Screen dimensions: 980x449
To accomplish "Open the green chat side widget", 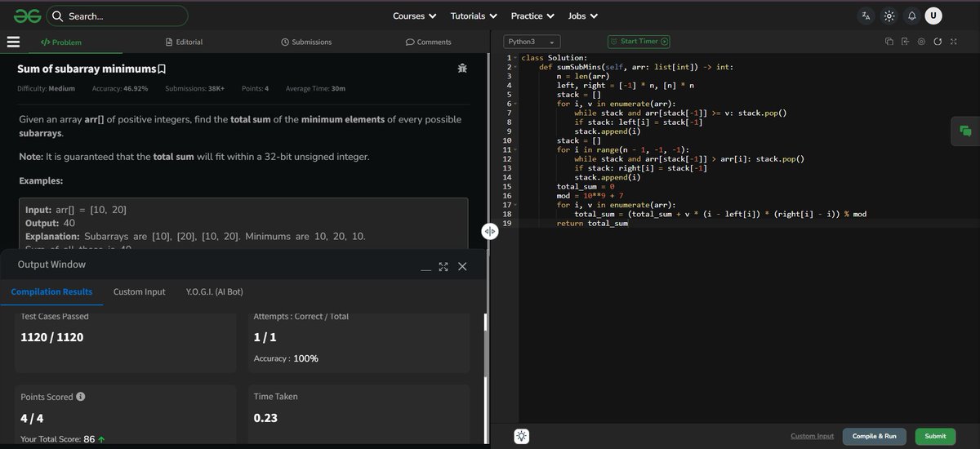I will tap(965, 131).
